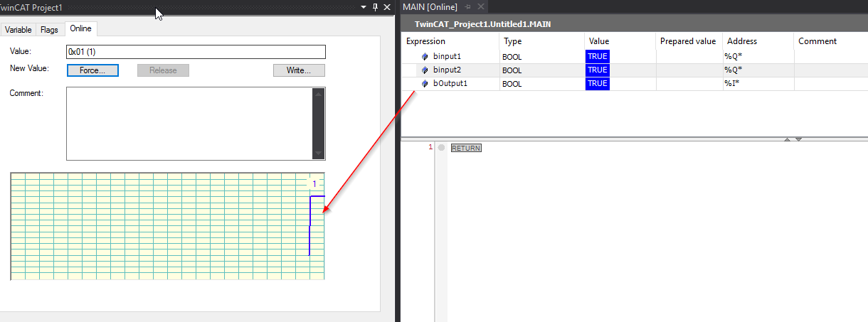Viewport: 868px width, 322px height.
Task: Click the Prepared value column header
Action: pyautogui.click(x=689, y=41)
